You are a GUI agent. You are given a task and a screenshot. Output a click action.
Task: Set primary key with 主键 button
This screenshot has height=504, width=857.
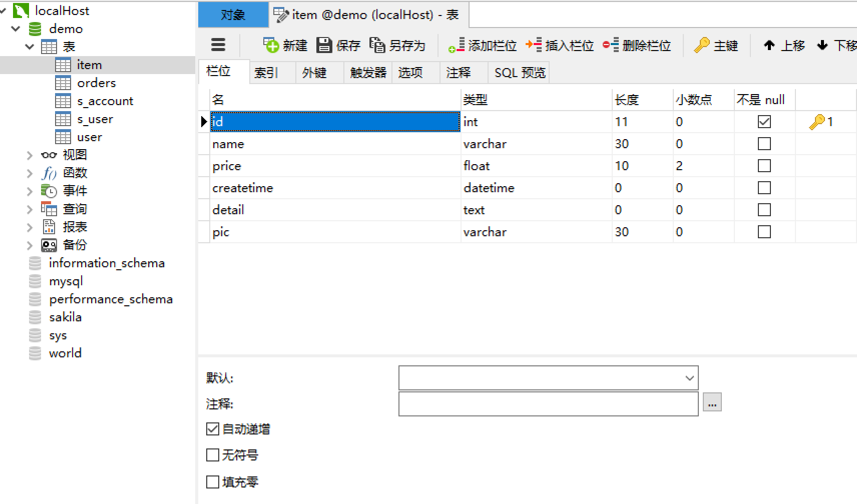(716, 45)
